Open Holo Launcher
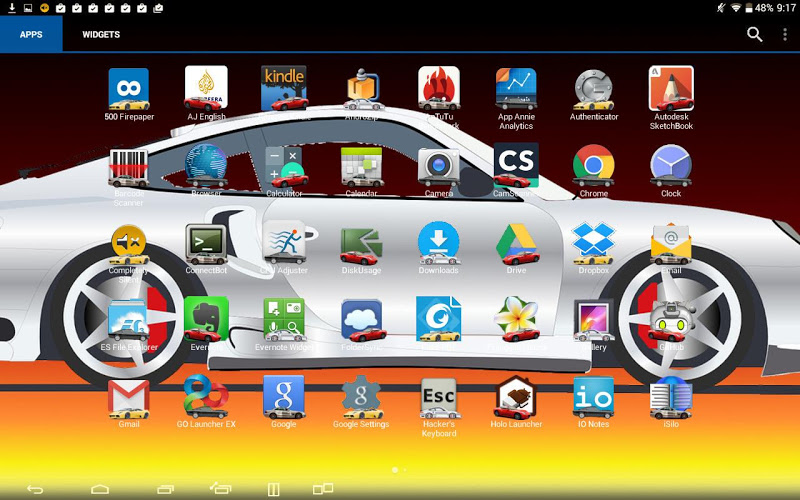800x500 pixels. click(x=516, y=397)
